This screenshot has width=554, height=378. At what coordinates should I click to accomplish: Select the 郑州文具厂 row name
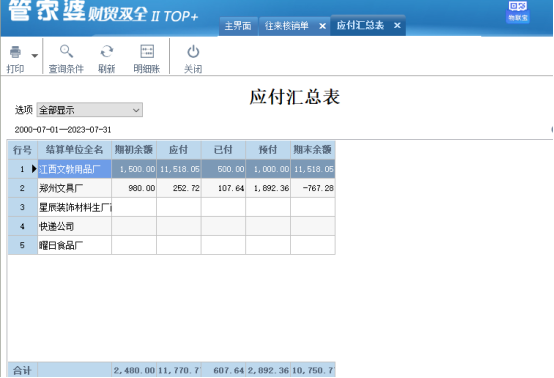pos(75,188)
